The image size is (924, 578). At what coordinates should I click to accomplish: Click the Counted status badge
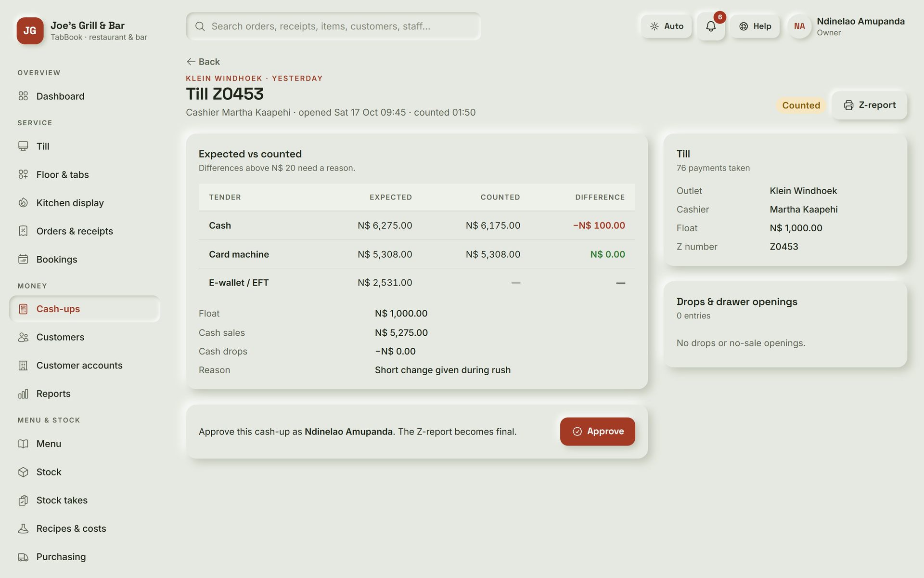(801, 105)
